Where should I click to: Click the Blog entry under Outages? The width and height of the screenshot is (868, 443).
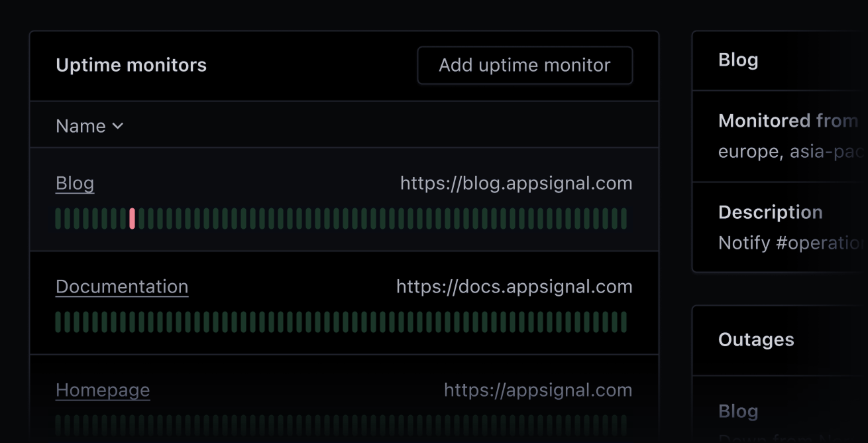coord(738,411)
